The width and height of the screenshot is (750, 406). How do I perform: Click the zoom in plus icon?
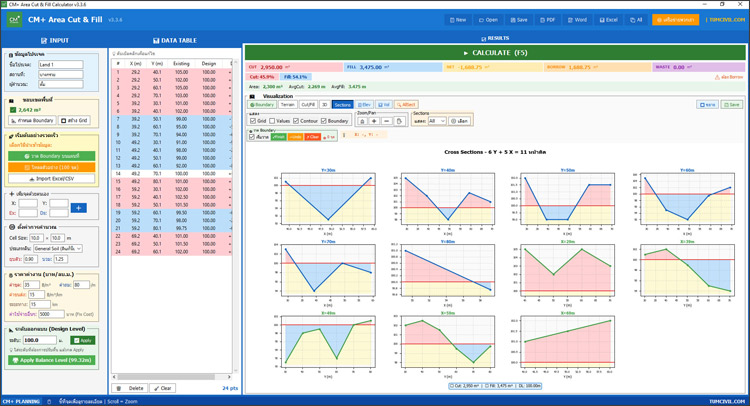point(374,121)
